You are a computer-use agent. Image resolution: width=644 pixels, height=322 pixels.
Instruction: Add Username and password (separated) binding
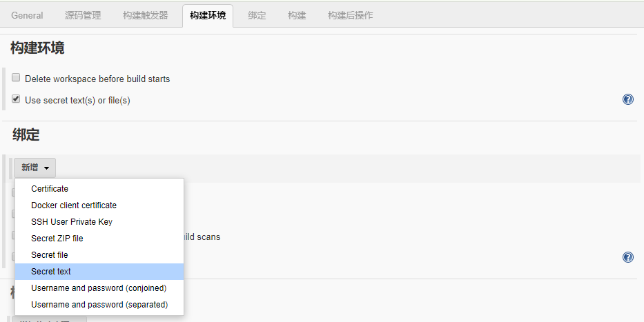(99, 305)
